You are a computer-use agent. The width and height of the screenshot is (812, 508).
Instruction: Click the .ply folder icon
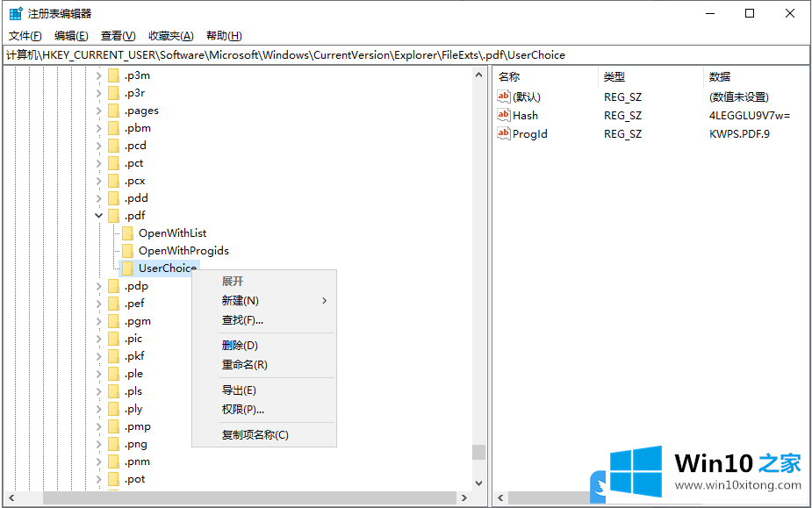(x=113, y=409)
